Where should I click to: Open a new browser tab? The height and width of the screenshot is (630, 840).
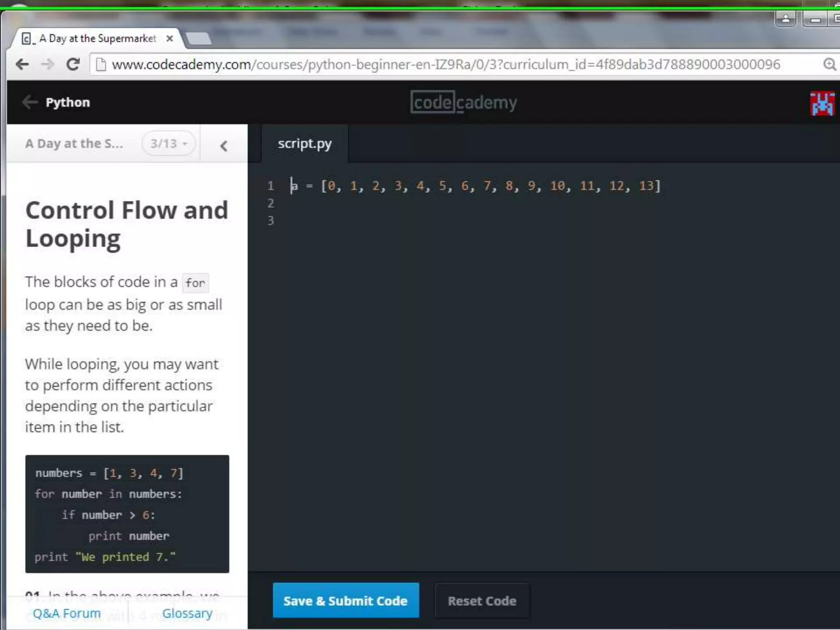(199, 39)
